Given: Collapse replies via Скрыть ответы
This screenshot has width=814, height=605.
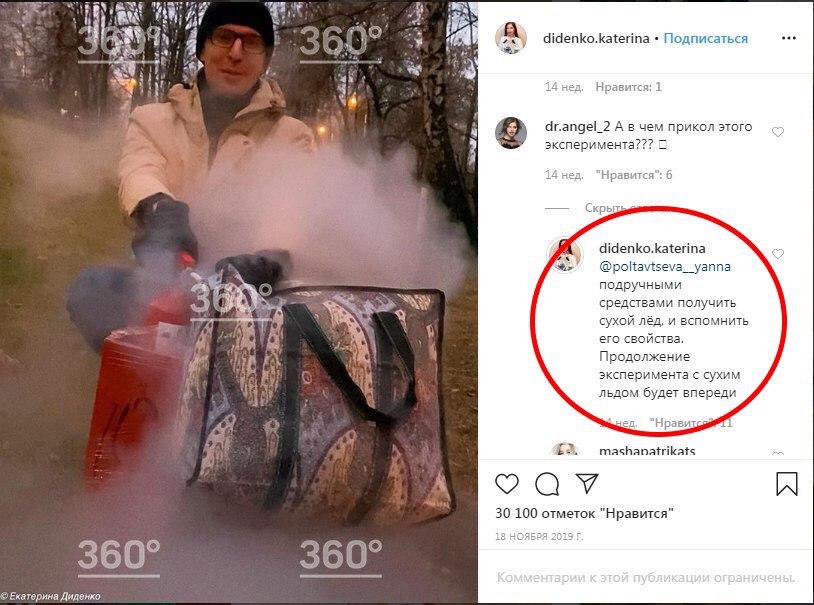Looking at the screenshot, I should [618, 208].
